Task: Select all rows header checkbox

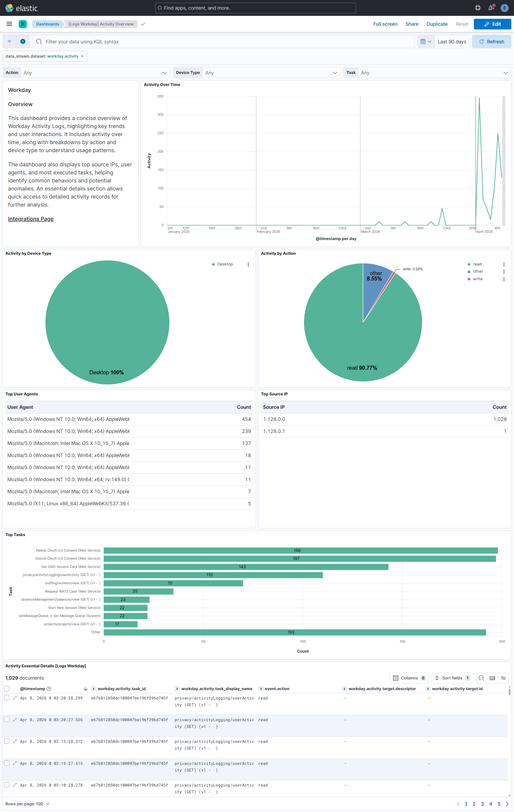Action: (7, 688)
